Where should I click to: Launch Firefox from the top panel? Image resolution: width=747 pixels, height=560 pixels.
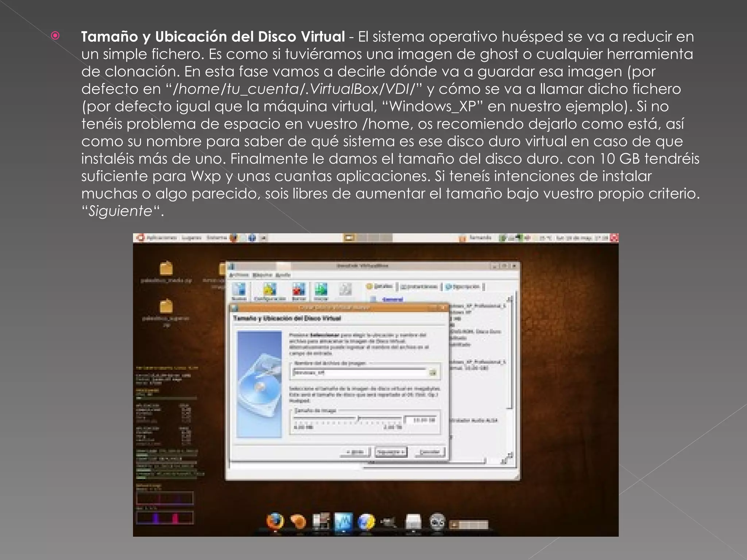[233, 238]
